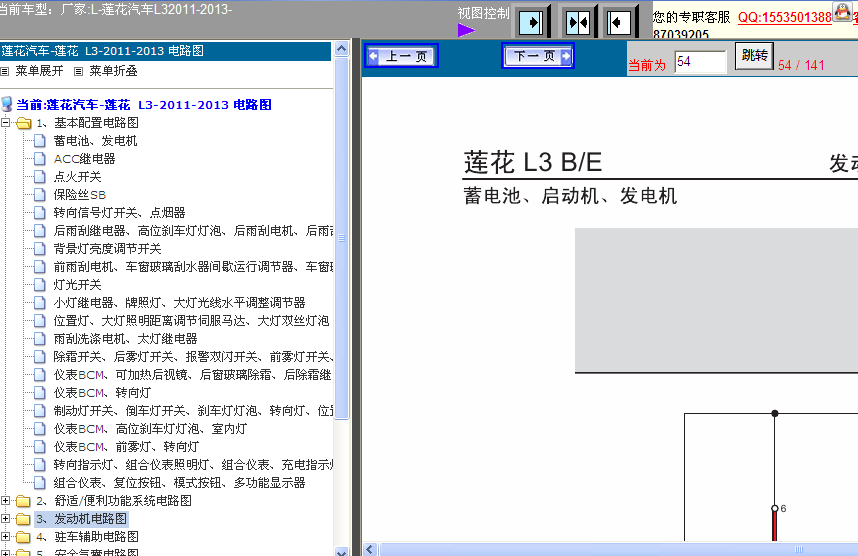This screenshot has width=858, height=556.
Task: Open 仪表BCM、可加热后视镜 diagram entry
Action: tap(193, 375)
